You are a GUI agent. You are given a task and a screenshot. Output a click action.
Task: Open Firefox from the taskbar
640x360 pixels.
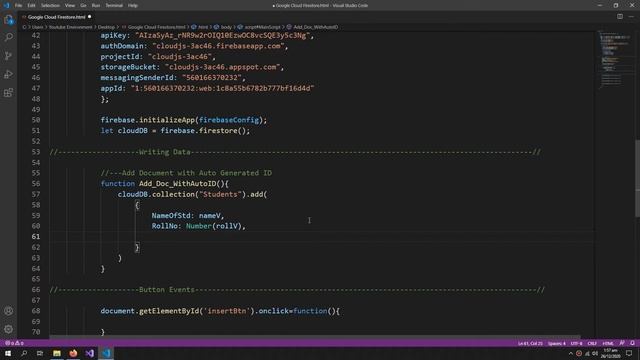click(x=73, y=353)
